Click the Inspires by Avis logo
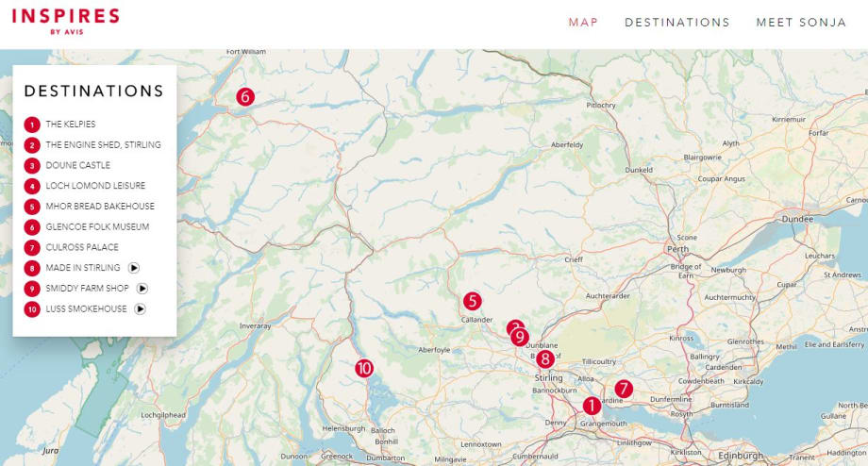 coord(66,22)
